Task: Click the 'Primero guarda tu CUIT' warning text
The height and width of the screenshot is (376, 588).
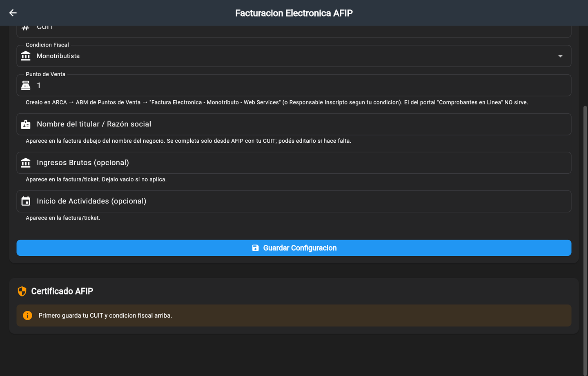Action: click(105, 316)
